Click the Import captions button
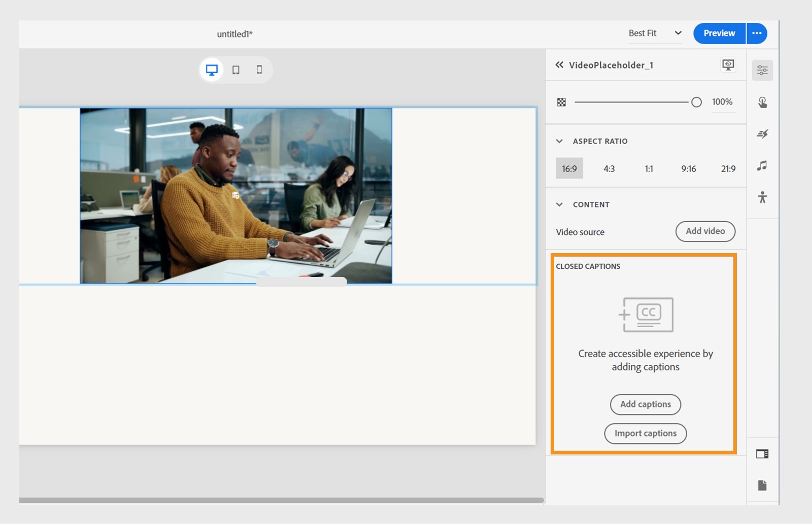This screenshot has width=812, height=524. click(x=645, y=433)
